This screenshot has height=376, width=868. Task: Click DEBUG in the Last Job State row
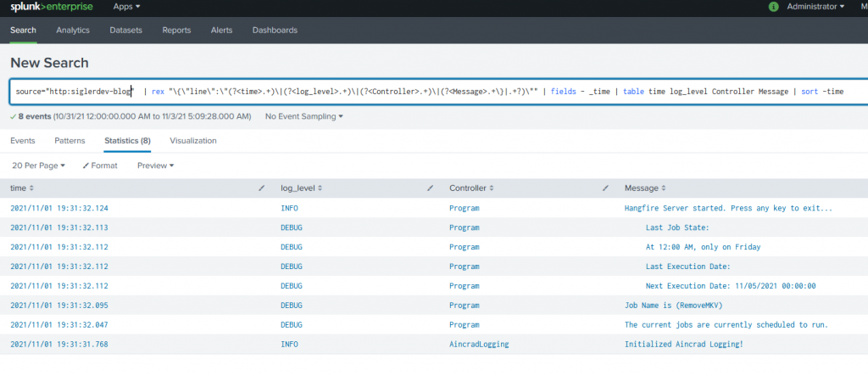(x=292, y=227)
